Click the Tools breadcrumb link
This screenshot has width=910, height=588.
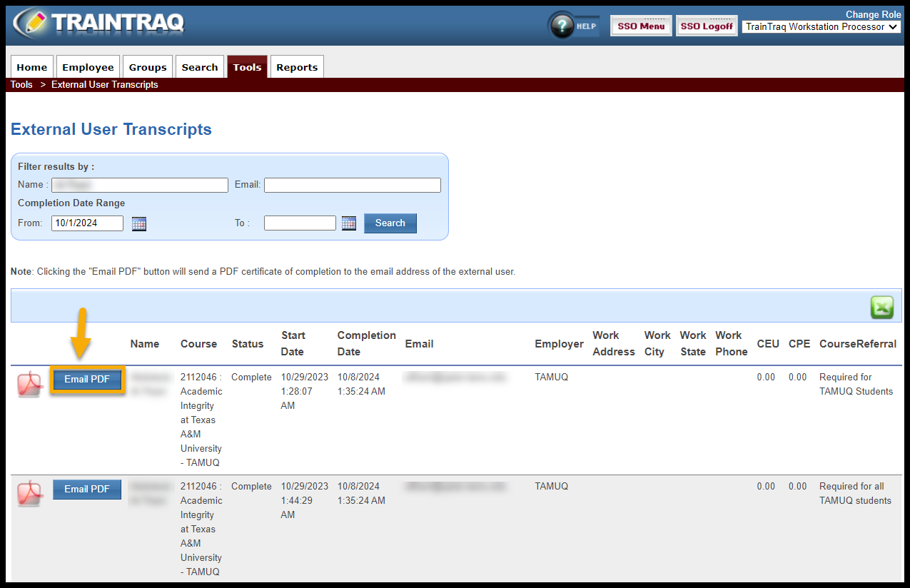(21, 85)
